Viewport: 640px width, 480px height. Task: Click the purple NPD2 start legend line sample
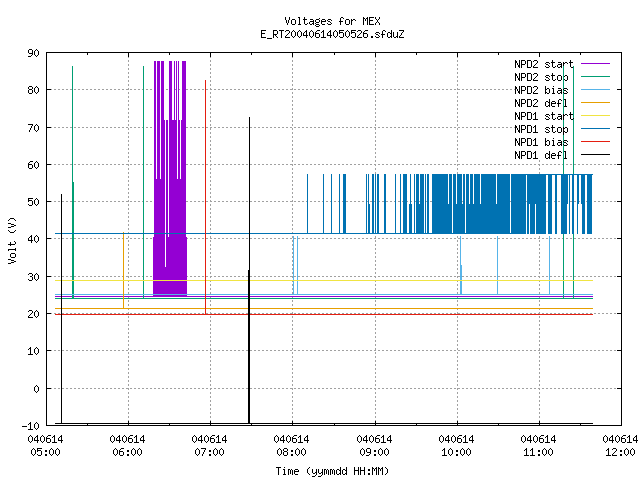595,64
